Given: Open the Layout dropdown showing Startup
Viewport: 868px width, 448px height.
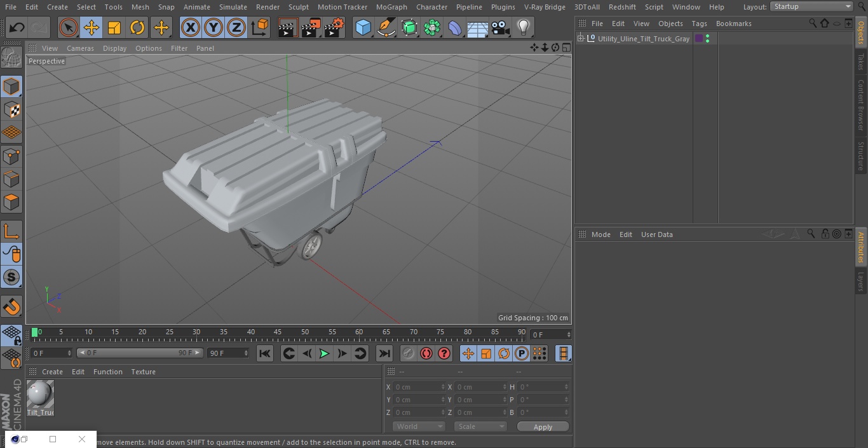Looking at the screenshot, I should 811,6.
